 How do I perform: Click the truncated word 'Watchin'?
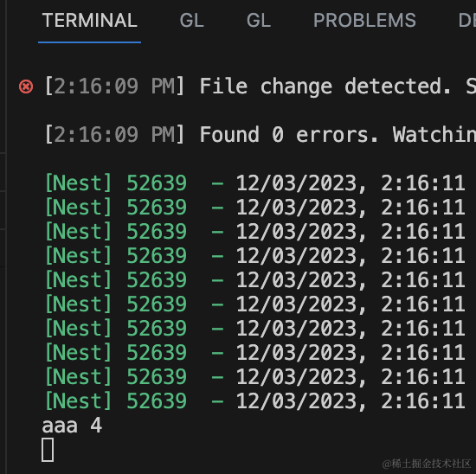pyautogui.click(x=434, y=134)
